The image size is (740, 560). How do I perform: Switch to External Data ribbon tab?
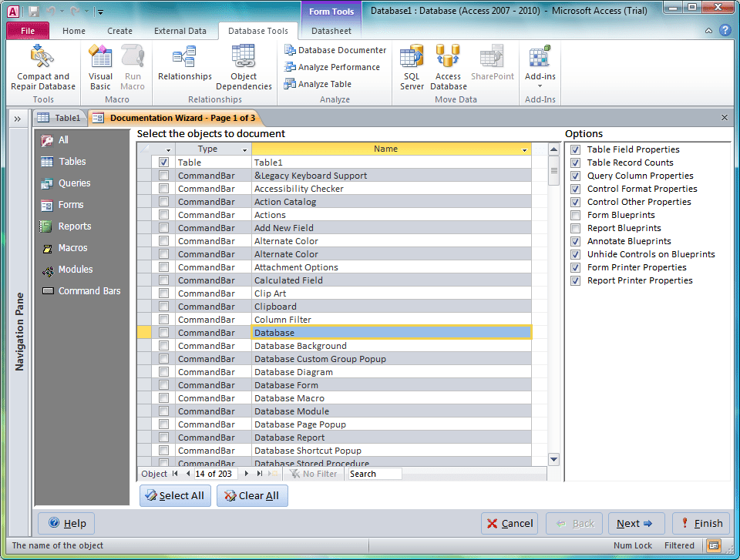pyautogui.click(x=180, y=31)
